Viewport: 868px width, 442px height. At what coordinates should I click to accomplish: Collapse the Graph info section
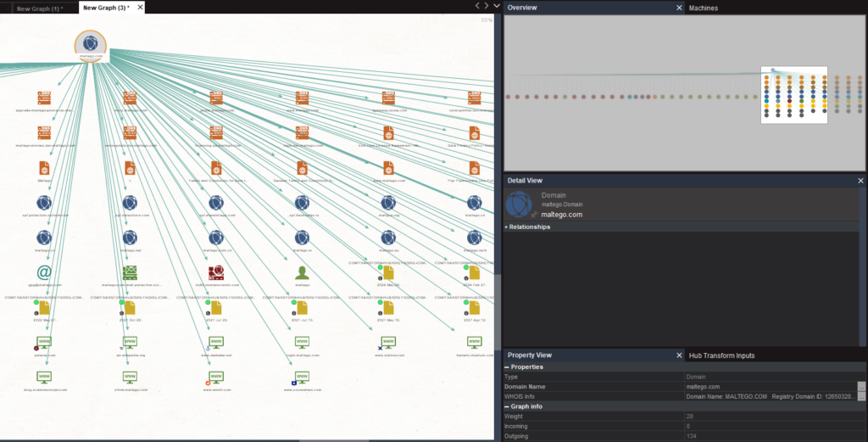click(507, 406)
